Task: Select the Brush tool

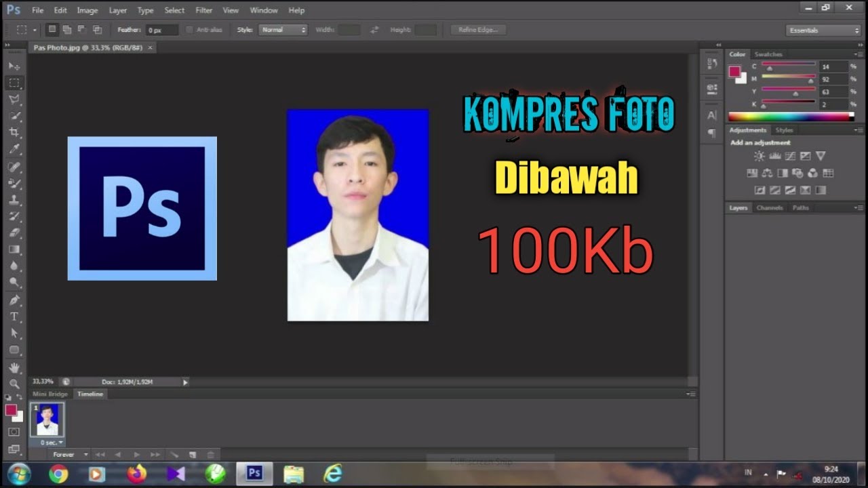Action: [x=14, y=183]
